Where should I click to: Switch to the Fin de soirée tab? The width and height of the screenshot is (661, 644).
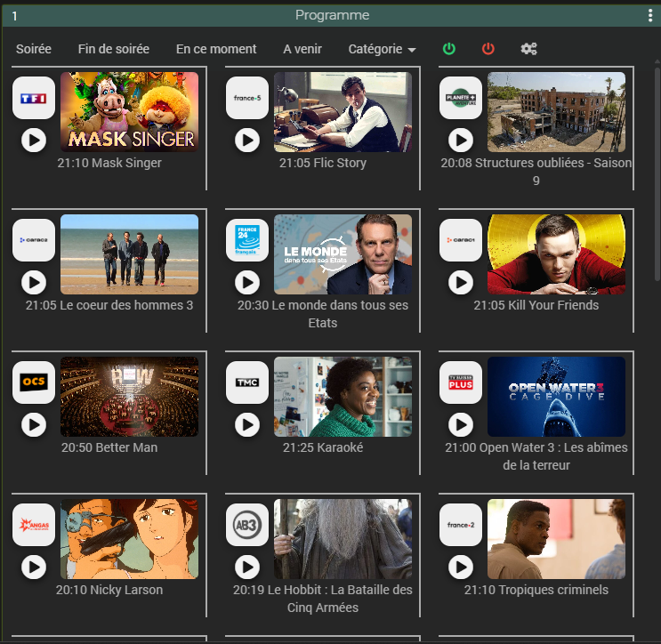click(x=113, y=49)
